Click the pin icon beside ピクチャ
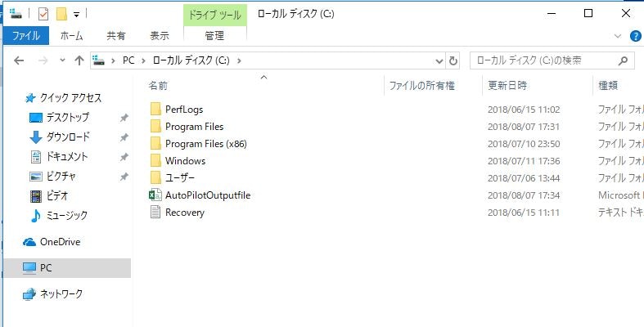The image size is (644, 327). 124,177
